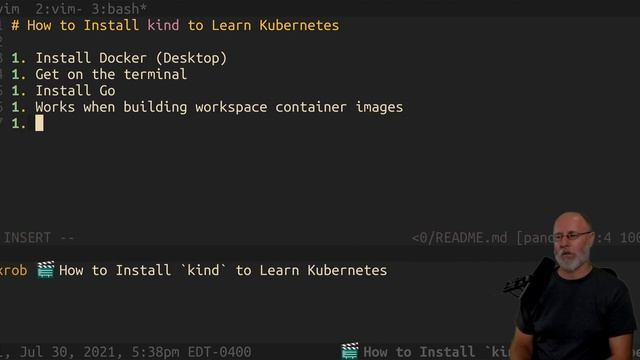640x360 pixels.
Task: Click the line 'Install Docker (Desktop)'
Action: [131, 58]
